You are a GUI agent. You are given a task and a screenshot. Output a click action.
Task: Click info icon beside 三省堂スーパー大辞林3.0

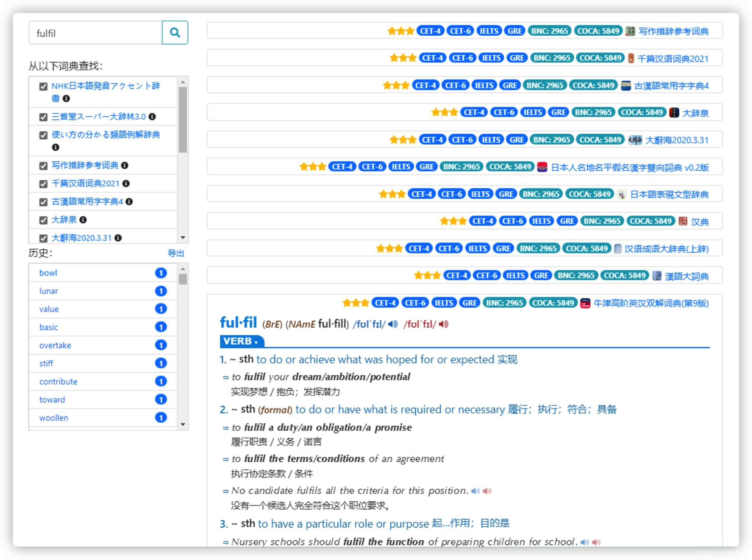point(152,117)
